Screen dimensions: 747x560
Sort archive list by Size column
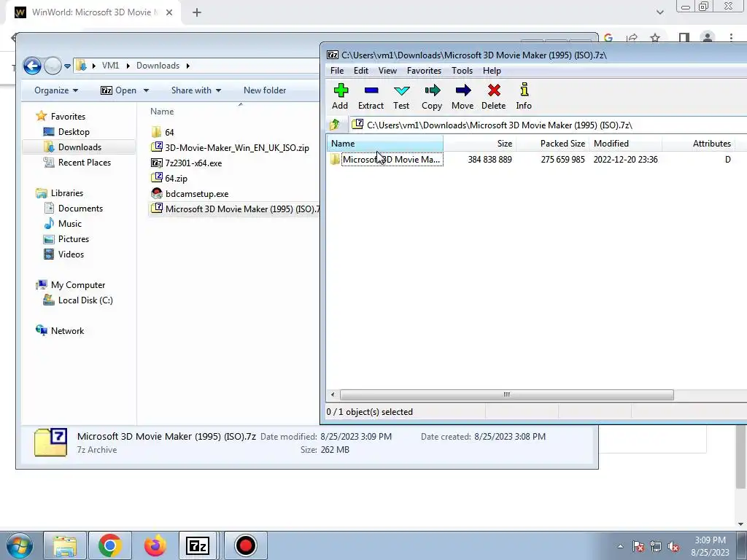point(480,144)
